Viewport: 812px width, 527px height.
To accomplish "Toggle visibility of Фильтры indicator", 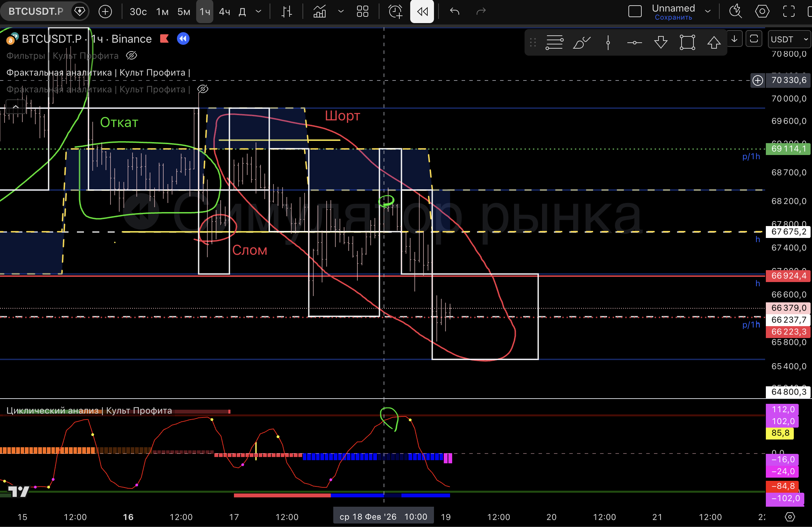I will 131,55.
